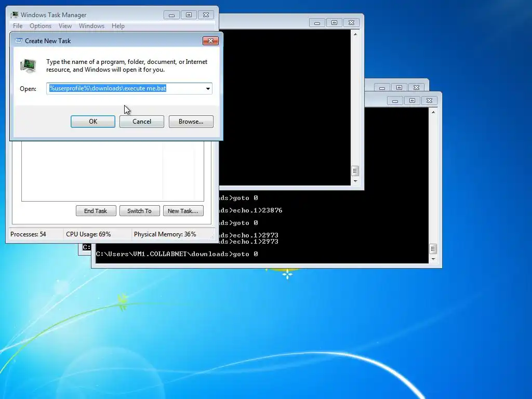Click the Windows Task Manager title icon

pos(15,15)
